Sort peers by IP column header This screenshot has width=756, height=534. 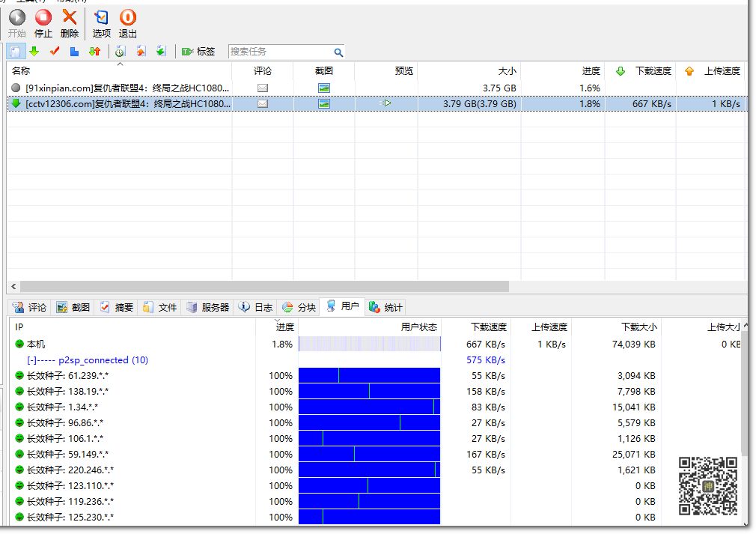click(x=132, y=327)
